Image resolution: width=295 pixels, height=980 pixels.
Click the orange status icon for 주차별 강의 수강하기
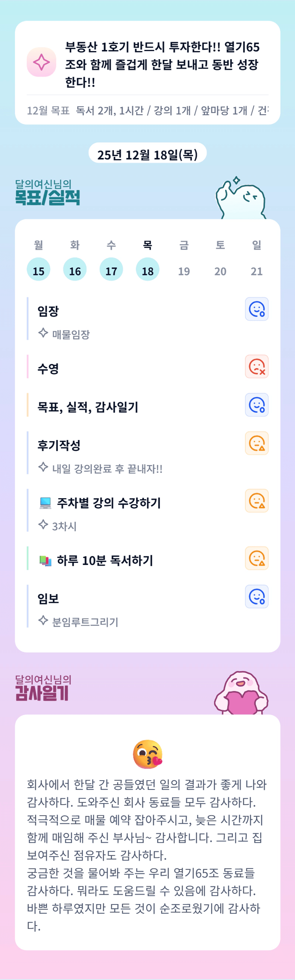point(256,501)
